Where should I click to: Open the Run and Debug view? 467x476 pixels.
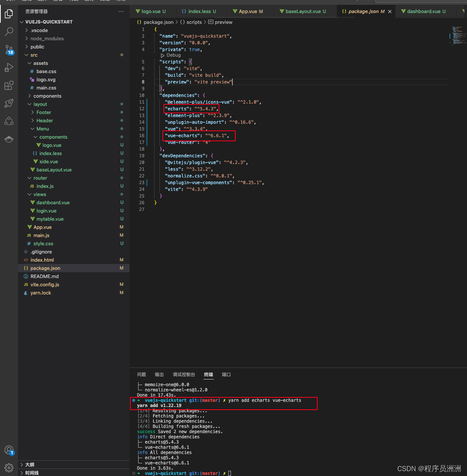9,67
